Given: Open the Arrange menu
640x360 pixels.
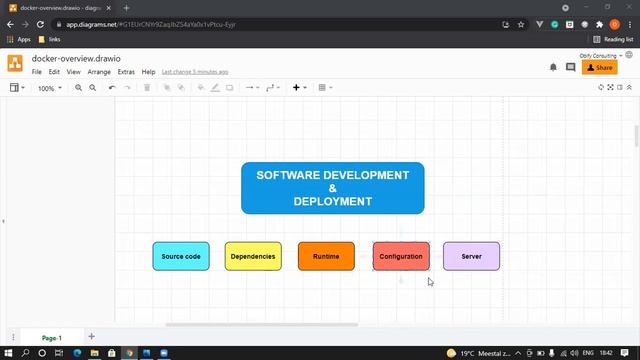Looking at the screenshot, I should (x=99, y=72).
